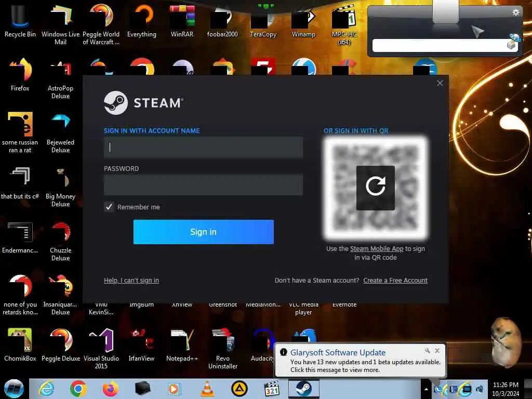
Task: Click the Steam taskbar button
Action: [x=303, y=389]
